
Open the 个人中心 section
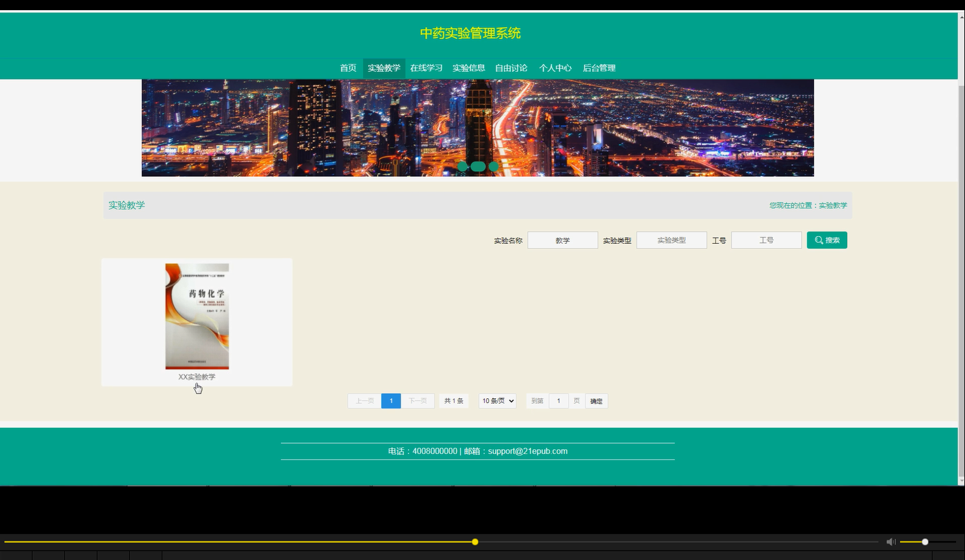click(556, 67)
